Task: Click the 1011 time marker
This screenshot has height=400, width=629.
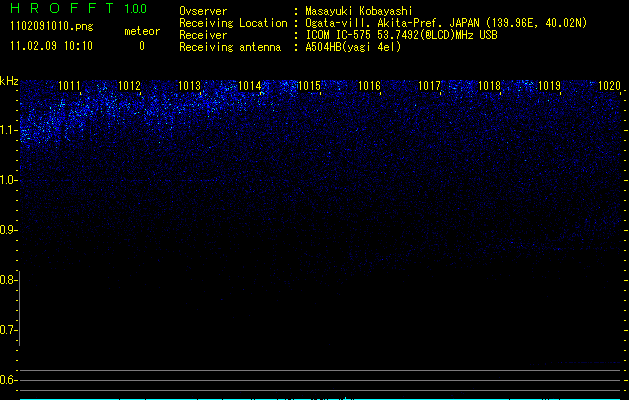Action: tap(69, 86)
